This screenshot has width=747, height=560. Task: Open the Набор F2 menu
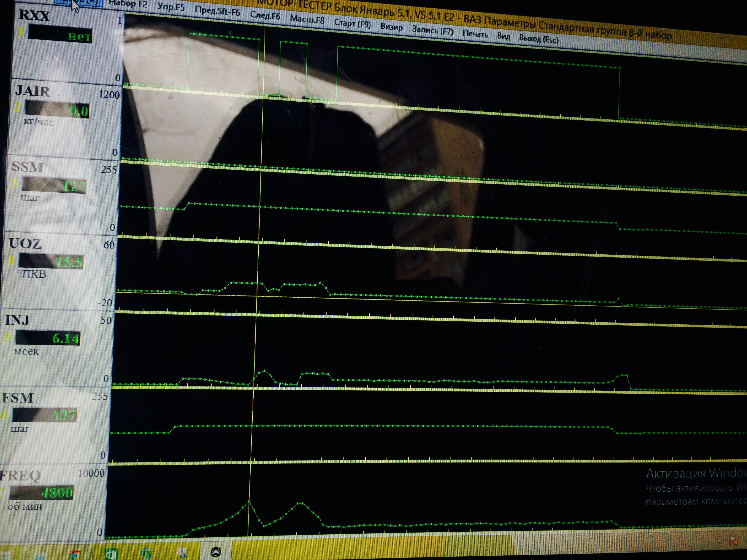pos(128,4)
